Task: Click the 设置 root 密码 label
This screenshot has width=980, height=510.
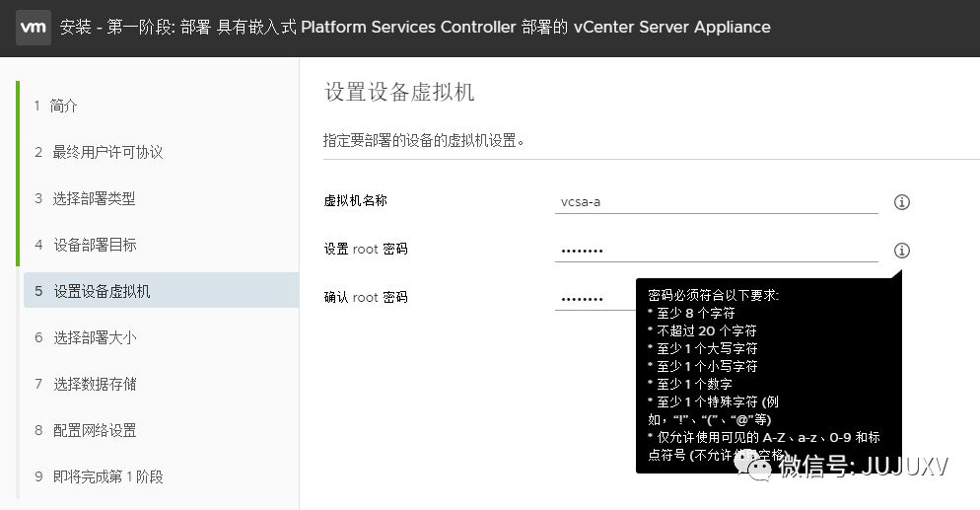Action: point(366,249)
